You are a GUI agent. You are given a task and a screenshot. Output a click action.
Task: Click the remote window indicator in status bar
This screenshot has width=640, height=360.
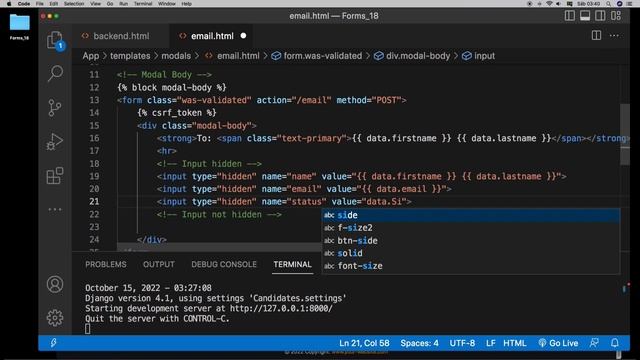click(x=53, y=343)
